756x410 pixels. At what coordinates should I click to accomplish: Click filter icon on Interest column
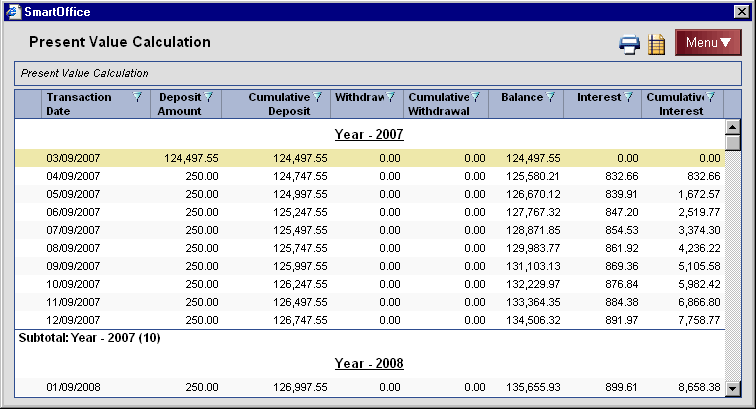click(629, 97)
